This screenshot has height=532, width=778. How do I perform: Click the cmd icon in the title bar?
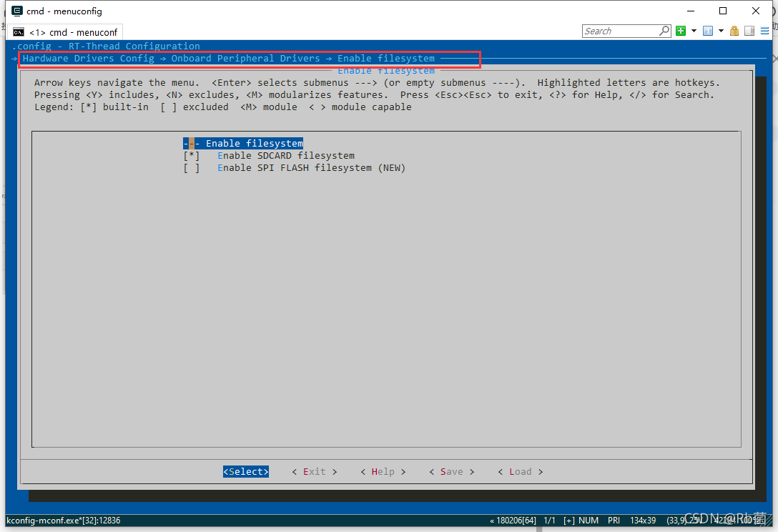tap(16, 11)
